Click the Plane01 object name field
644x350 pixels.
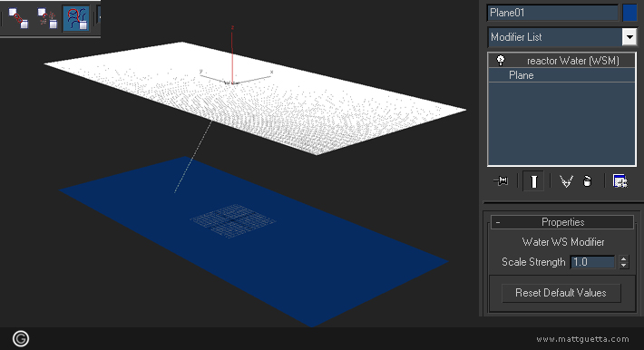(552, 13)
